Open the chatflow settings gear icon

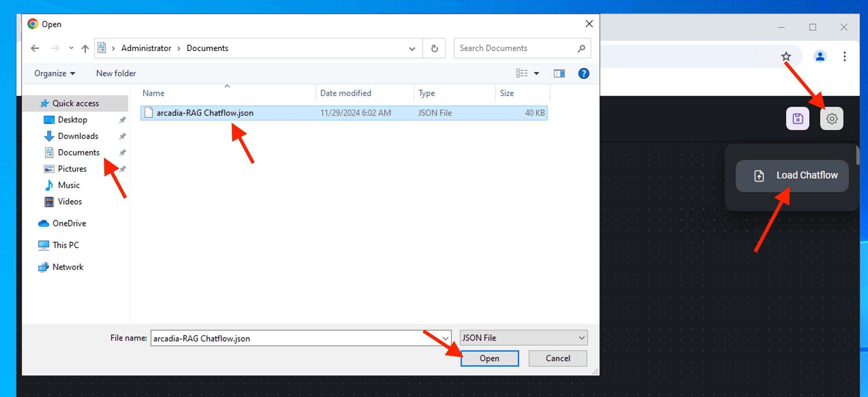(831, 119)
